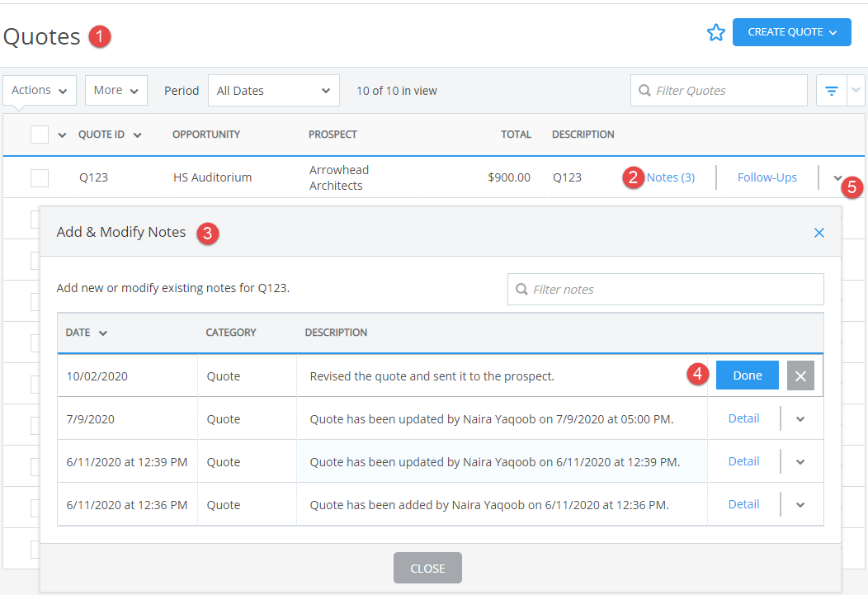Image resolution: width=868 pixels, height=595 pixels.
Task: Click Done to save the note
Action: [x=748, y=375]
